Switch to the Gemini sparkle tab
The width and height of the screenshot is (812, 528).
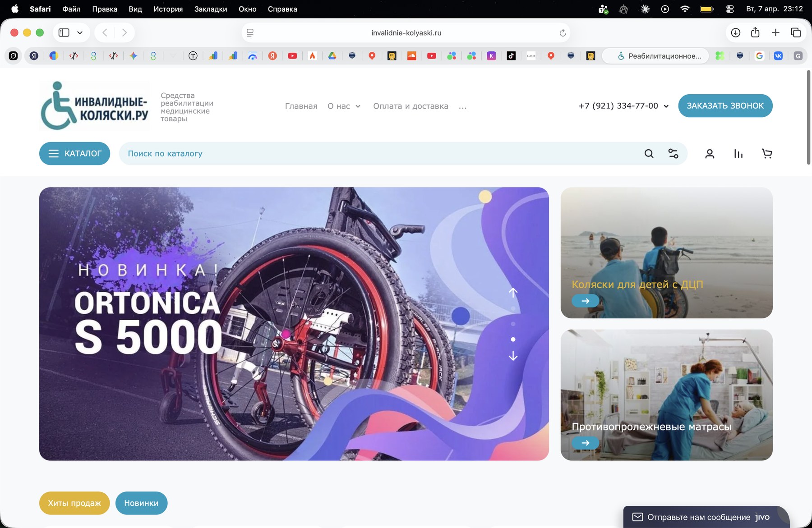point(134,56)
